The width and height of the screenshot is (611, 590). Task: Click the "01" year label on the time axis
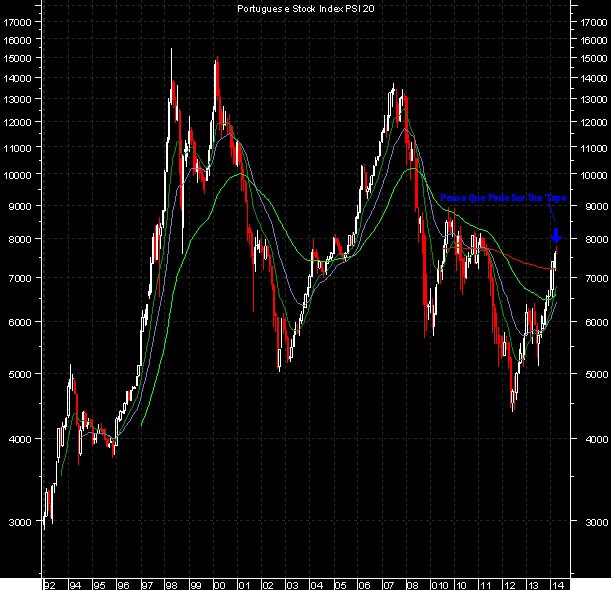pos(244,585)
